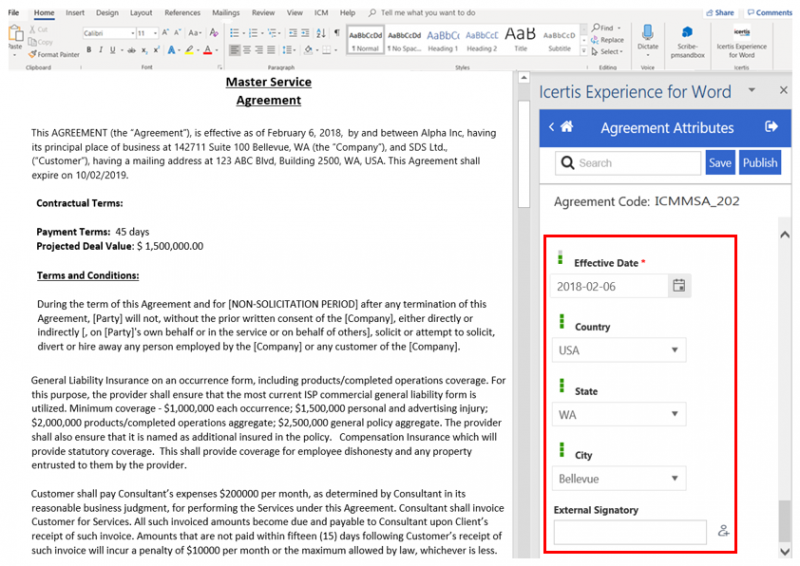Toggle Bold formatting
Viewport: 800px width, 566px height.
tap(89, 50)
